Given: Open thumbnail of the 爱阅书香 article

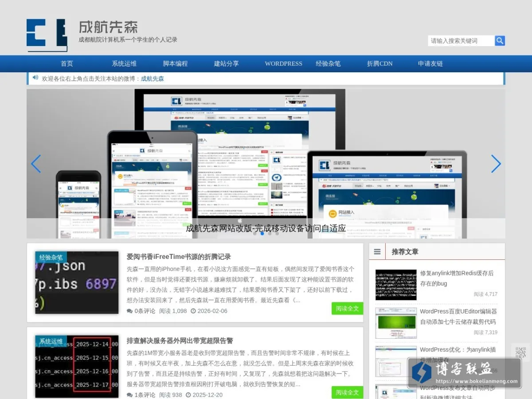Looking at the screenshot, I should [x=77, y=282].
